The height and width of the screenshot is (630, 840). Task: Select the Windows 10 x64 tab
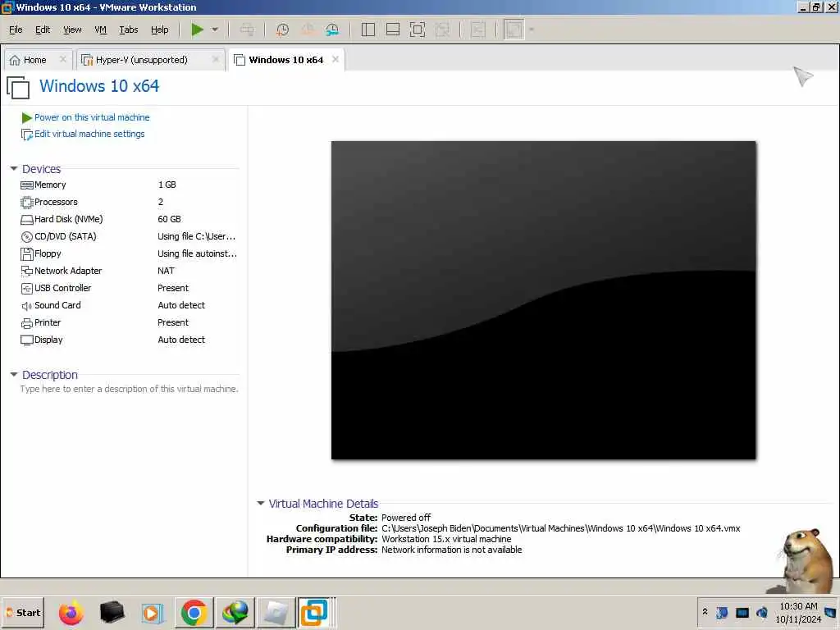tap(286, 60)
